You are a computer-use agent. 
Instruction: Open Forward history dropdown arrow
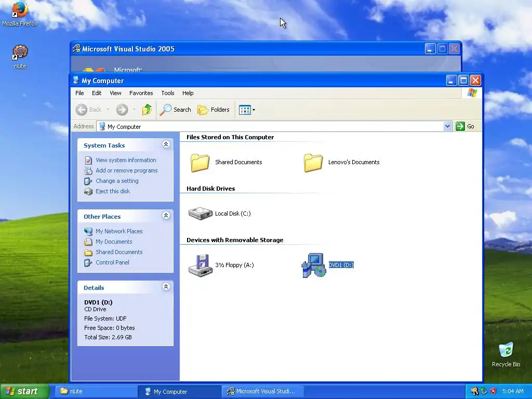click(135, 110)
